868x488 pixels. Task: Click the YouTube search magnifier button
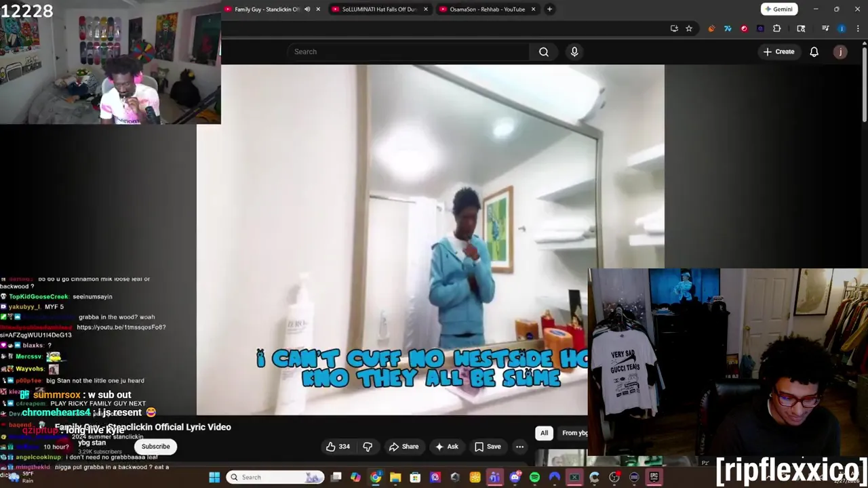click(x=544, y=52)
